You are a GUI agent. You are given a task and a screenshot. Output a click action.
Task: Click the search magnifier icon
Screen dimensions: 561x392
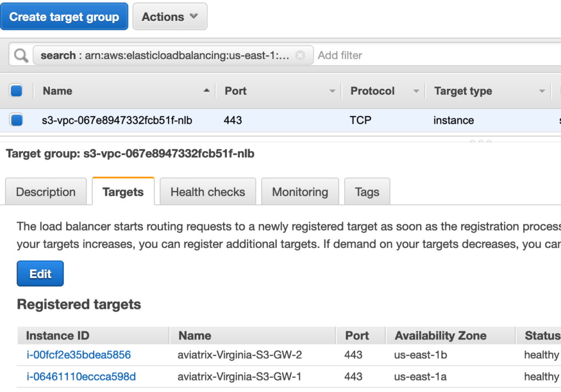[21, 55]
